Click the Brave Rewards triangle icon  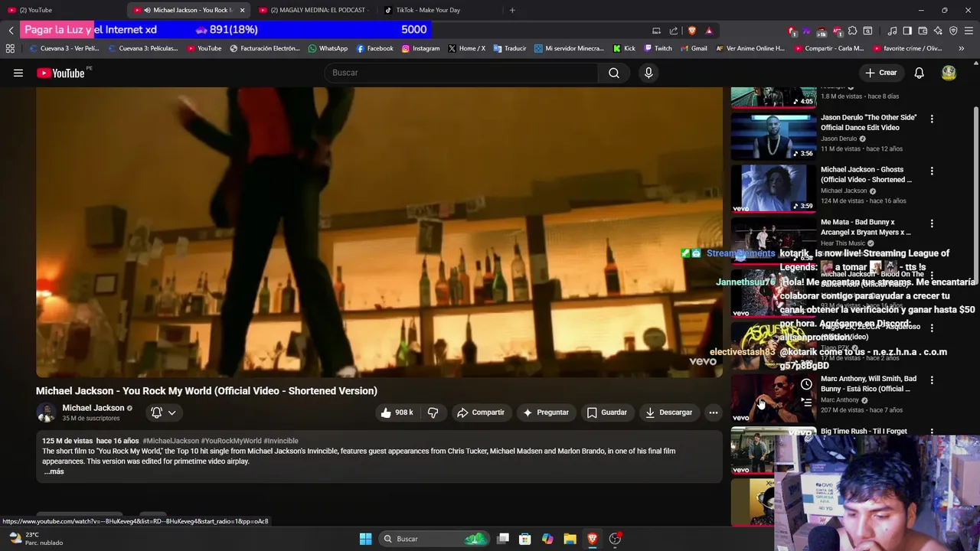[x=709, y=31]
